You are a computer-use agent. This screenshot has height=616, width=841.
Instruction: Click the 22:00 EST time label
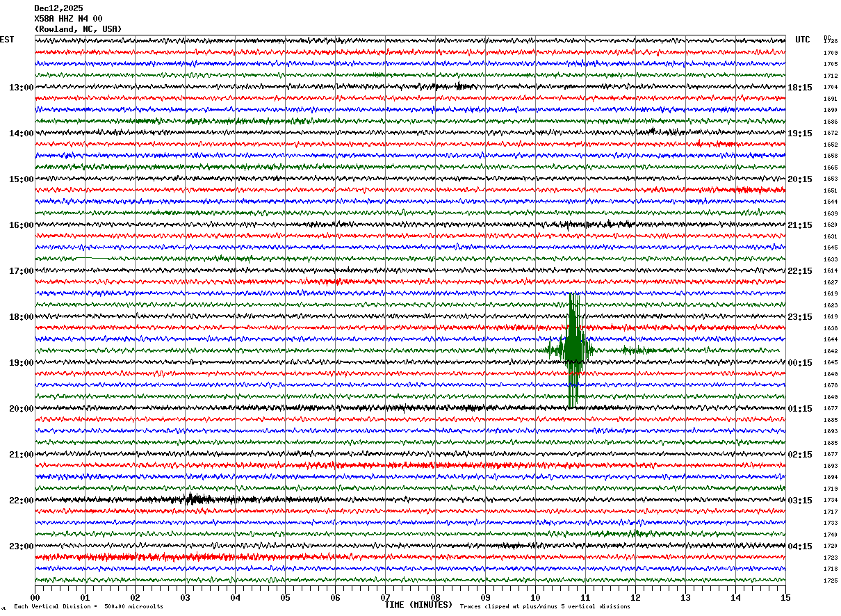(x=21, y=501)
